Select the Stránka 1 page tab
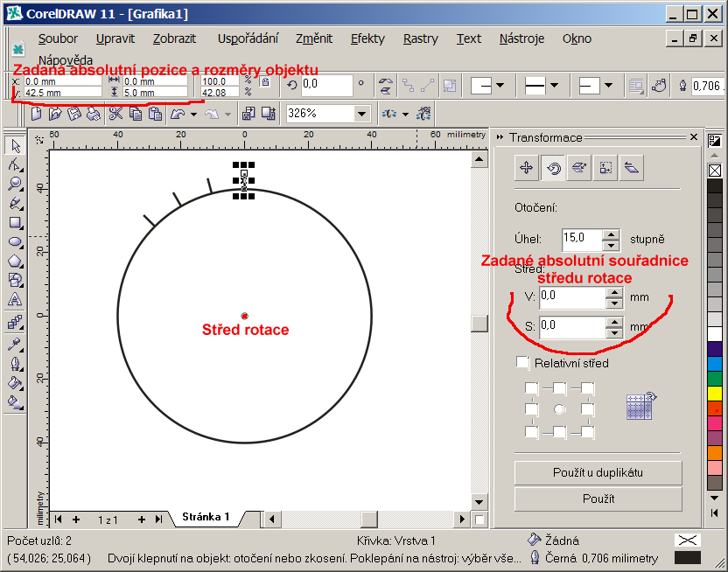Image resolution: width=728 pixels, height=572 pixels. pyautogui.click(x=206, y=517)
